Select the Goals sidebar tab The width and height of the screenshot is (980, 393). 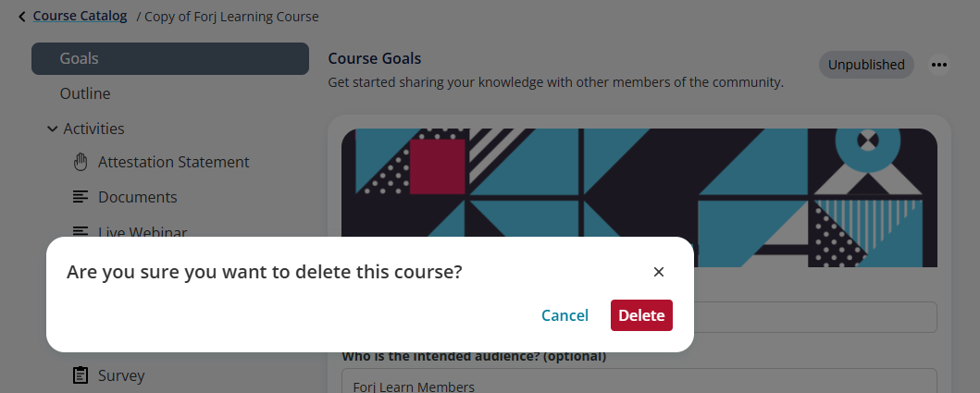[x=170, y=59]
